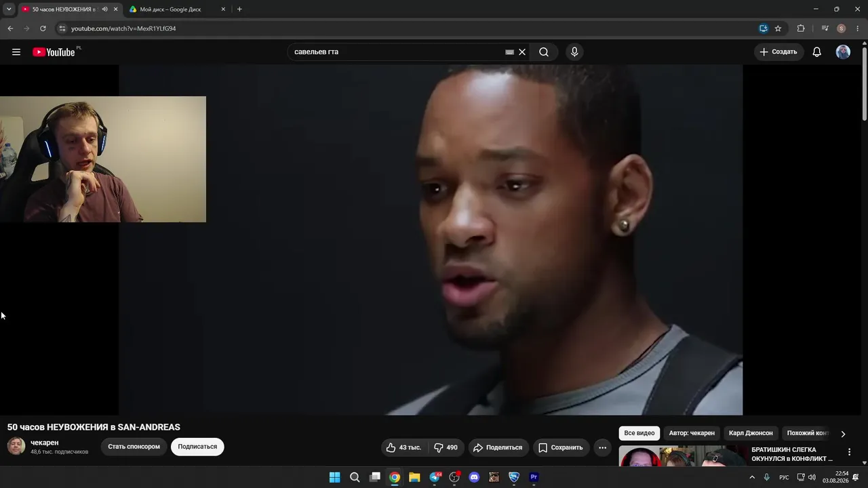Screen dimensions: 868x488
Task: Open Windows taskbar search
Action: pyautogui.click(x=355, y=477)
